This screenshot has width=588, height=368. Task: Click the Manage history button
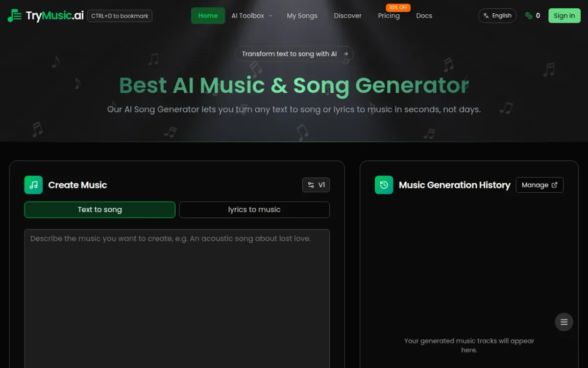click(x=539, y=185)
